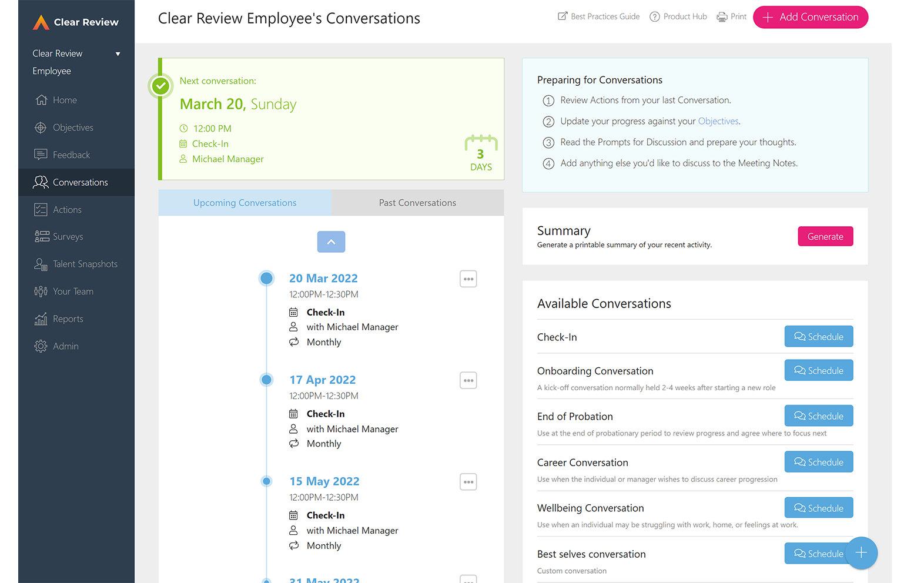Open the 15 May 2022 conversation
This screenshot has height=583, width=924.
coord(324,481)
